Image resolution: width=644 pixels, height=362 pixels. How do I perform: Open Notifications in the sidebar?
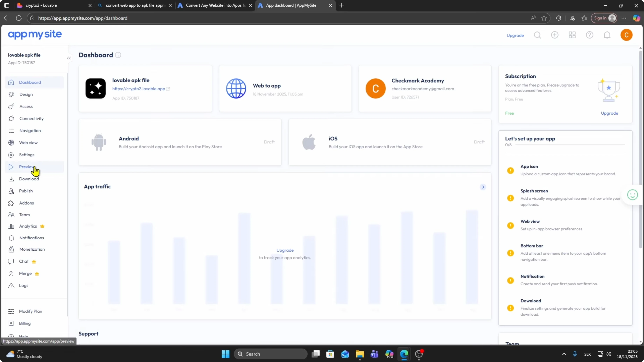34,238
